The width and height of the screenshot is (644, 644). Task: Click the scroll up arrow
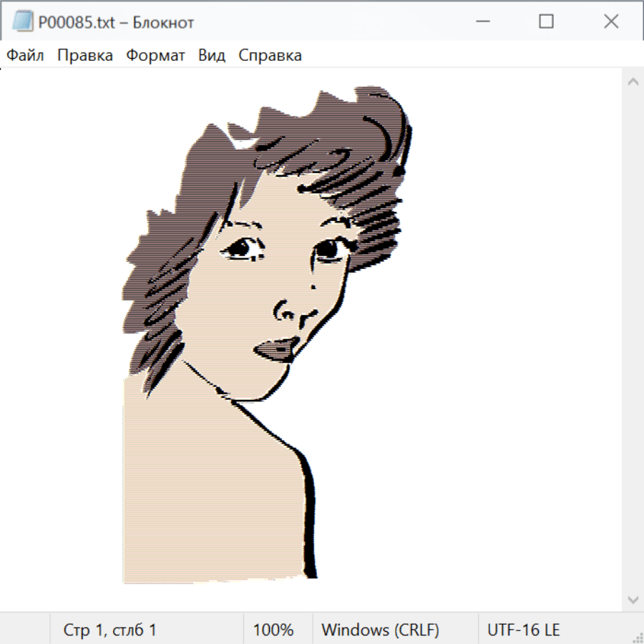click(x=633, y=82)
